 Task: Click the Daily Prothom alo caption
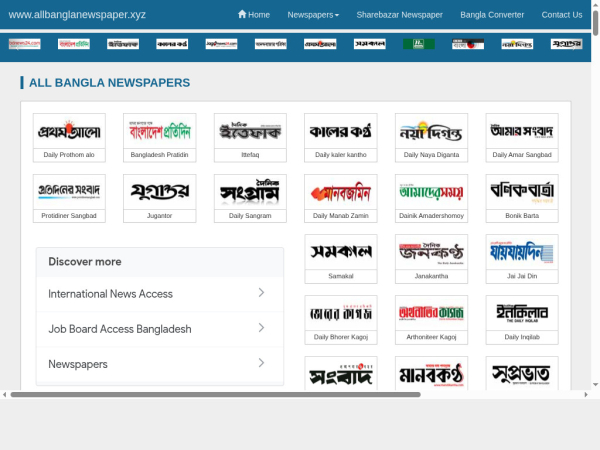click(x=69, y=155)
